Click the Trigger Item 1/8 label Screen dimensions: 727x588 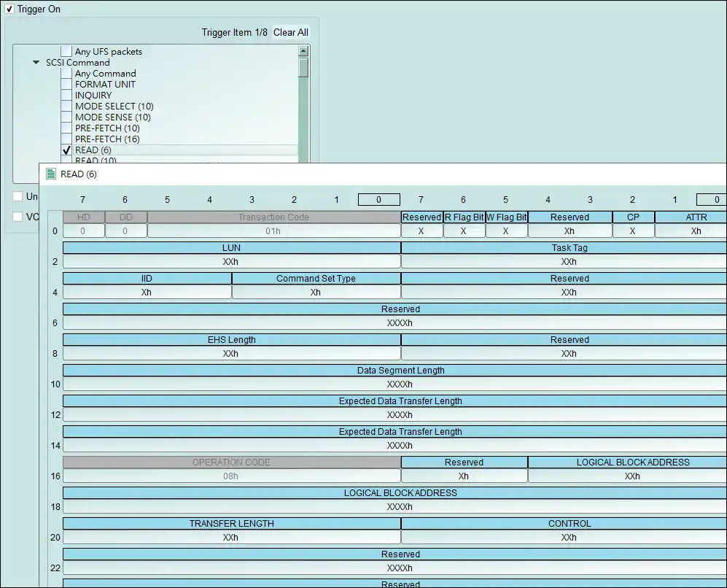[x=234, y=32]
